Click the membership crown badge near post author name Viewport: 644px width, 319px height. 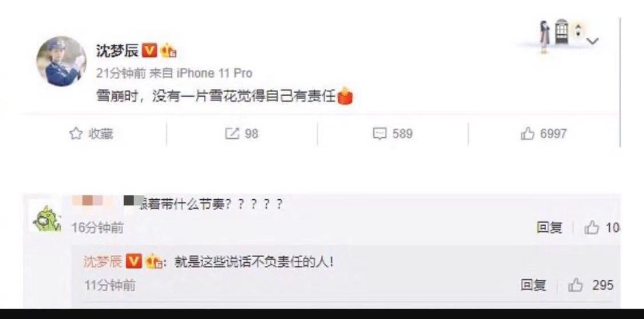[168, 50]
